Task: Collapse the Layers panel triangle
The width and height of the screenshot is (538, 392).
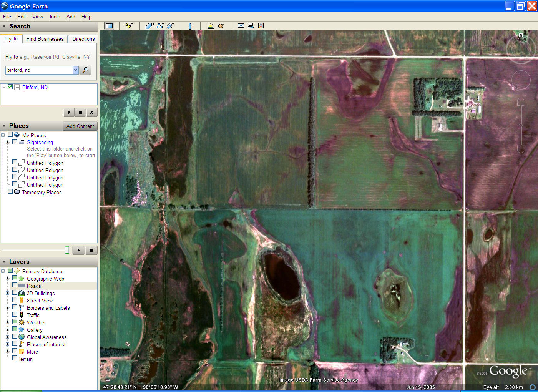Action: [4, 262]
